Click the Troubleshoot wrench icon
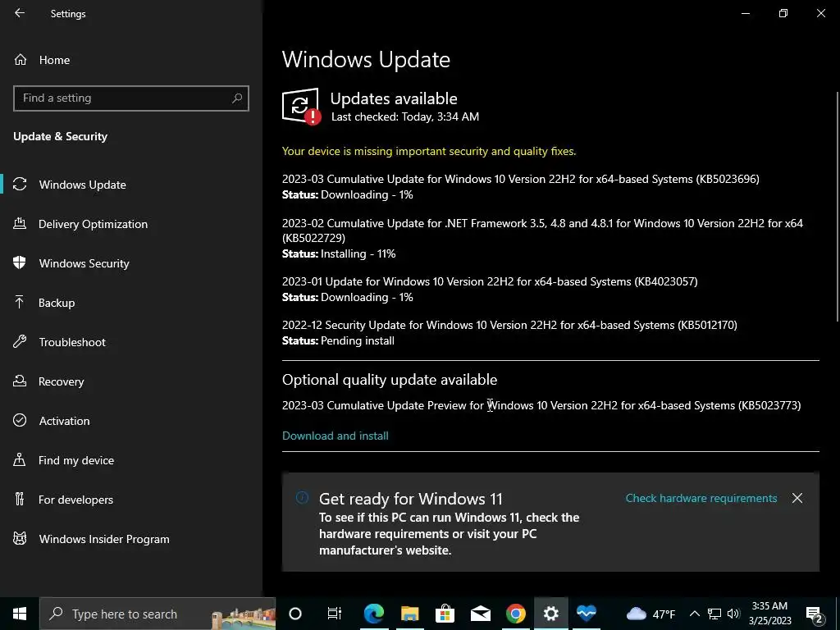The width and height of the screenshot is (840, 630). point(20,342)
